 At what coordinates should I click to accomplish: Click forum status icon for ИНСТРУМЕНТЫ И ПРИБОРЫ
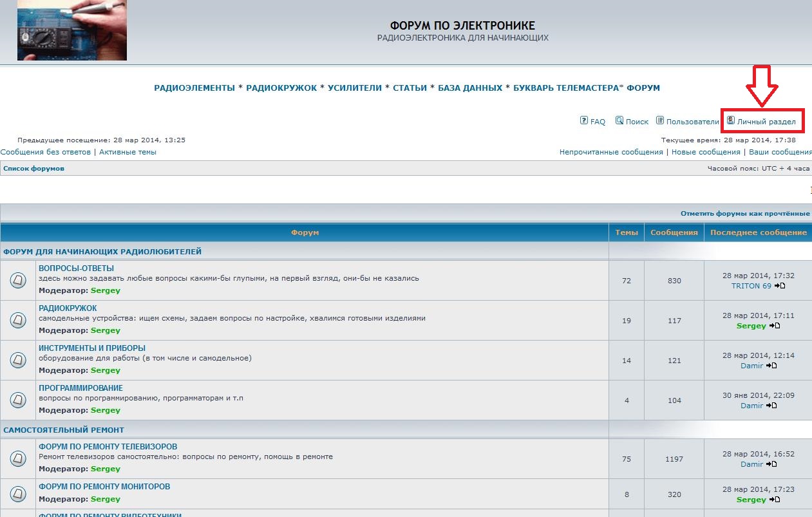coord(18,360)
